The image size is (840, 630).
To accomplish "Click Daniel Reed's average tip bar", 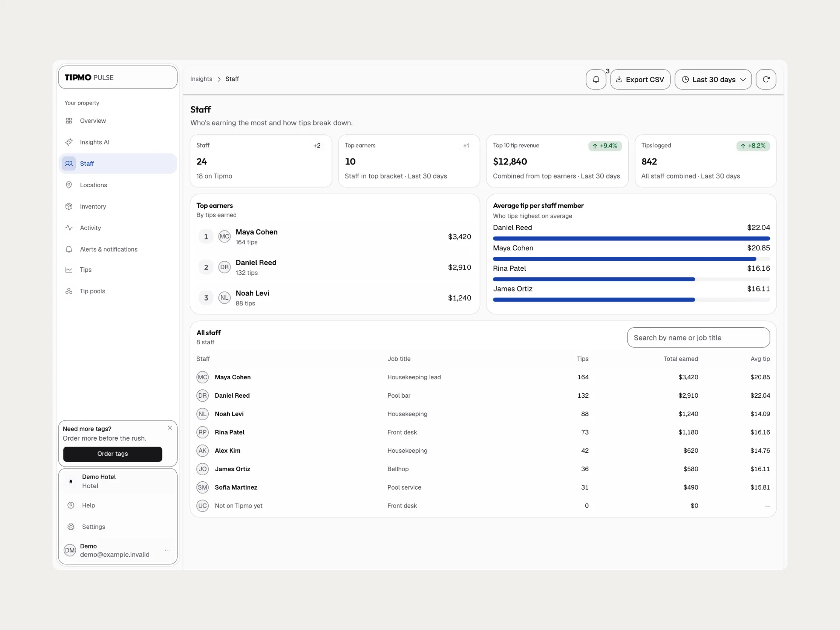I will 631,238.
